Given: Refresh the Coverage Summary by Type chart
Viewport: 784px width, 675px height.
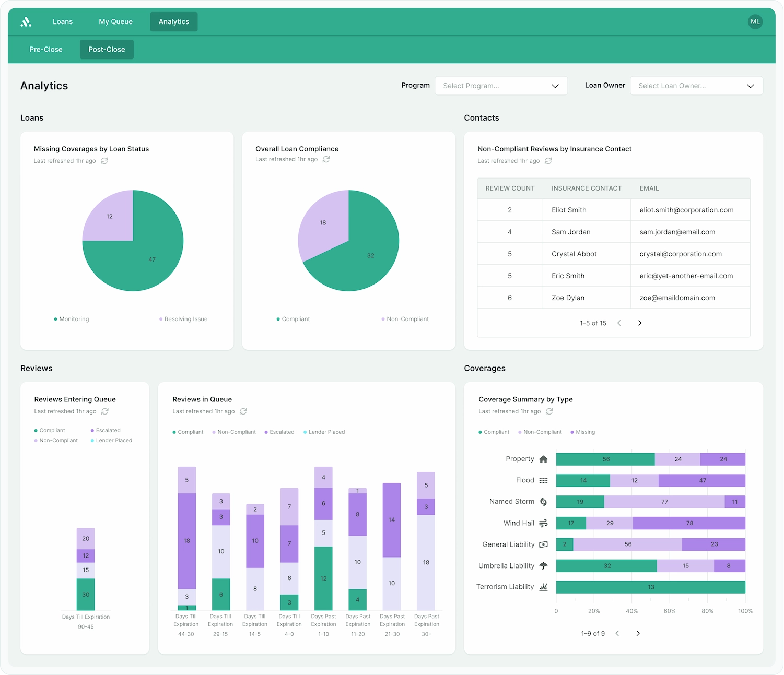Looking at the screenshot, I should coord(549,411).
